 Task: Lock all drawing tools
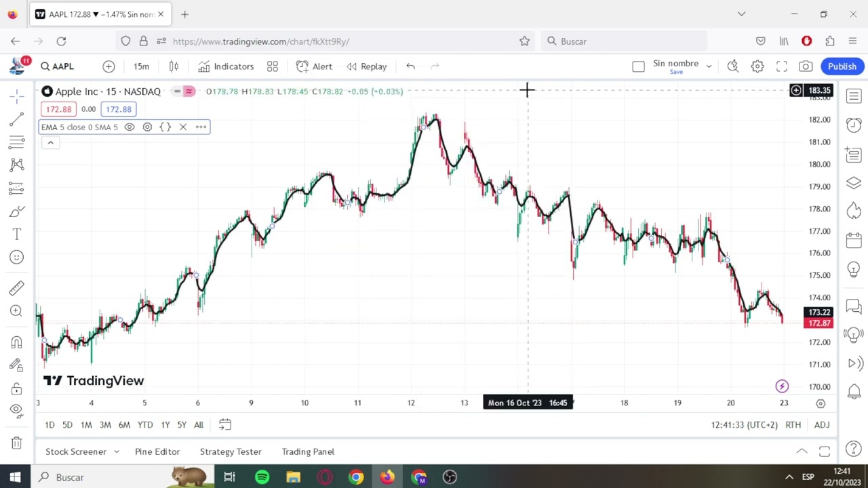(x=17, y=388)
